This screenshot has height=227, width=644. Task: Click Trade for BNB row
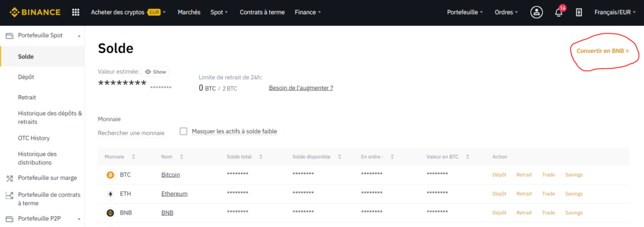[548, 213]
